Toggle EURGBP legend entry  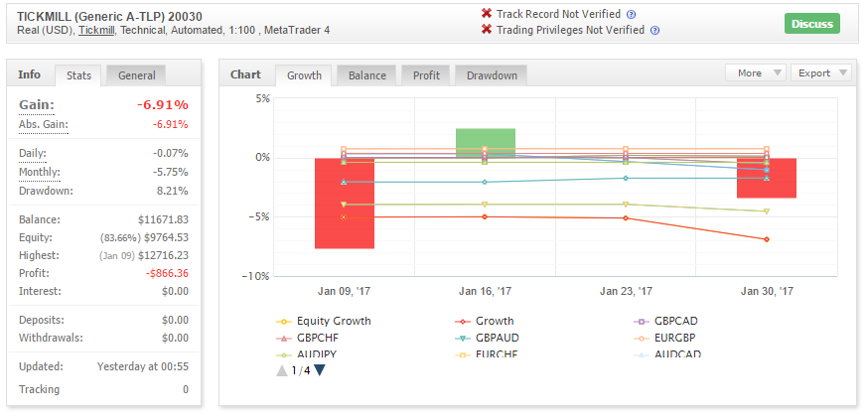point(664,338)
